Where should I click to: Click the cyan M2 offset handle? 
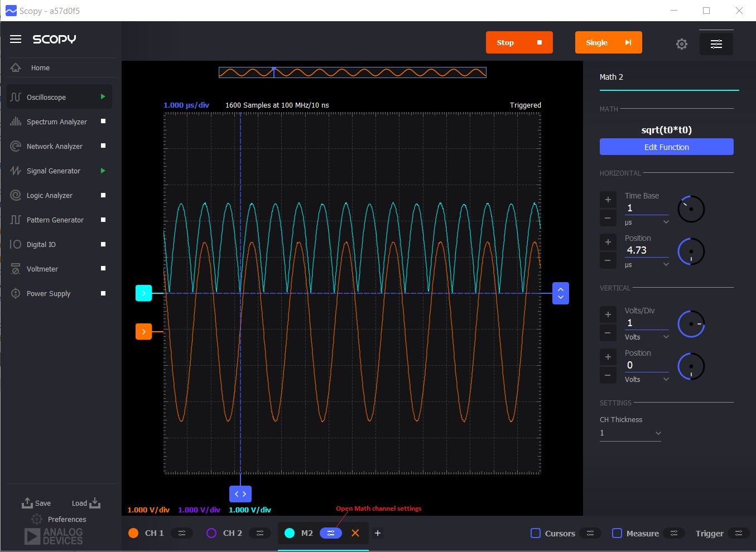tap(144, 293)
